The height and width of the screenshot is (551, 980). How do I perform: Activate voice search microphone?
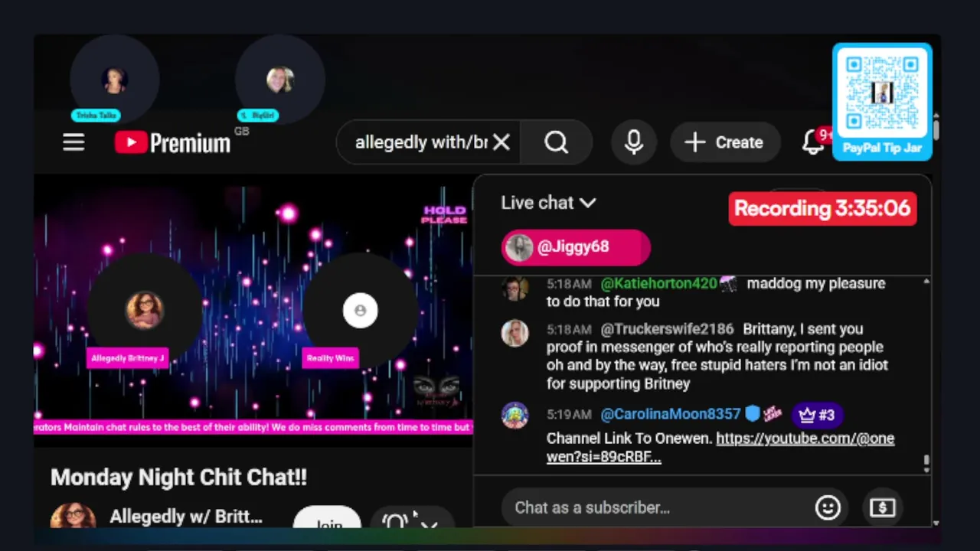(x=633, y=142)
